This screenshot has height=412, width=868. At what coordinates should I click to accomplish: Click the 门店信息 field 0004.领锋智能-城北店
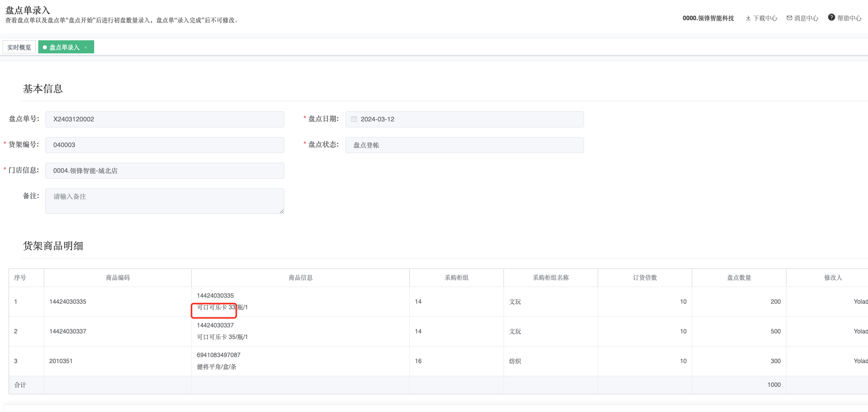coord(165,171)
